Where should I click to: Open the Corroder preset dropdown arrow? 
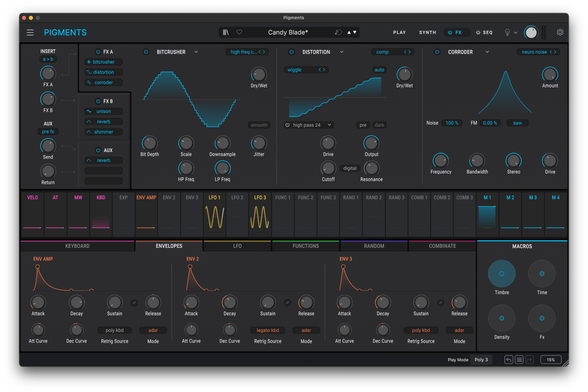(x=487, y=52)
